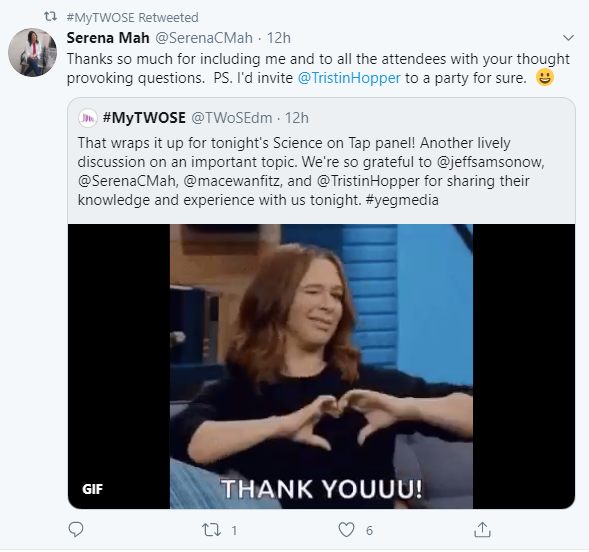Click the retweet icon beside Retweeted label
The image size is (589, 552).
click(50, 17)
